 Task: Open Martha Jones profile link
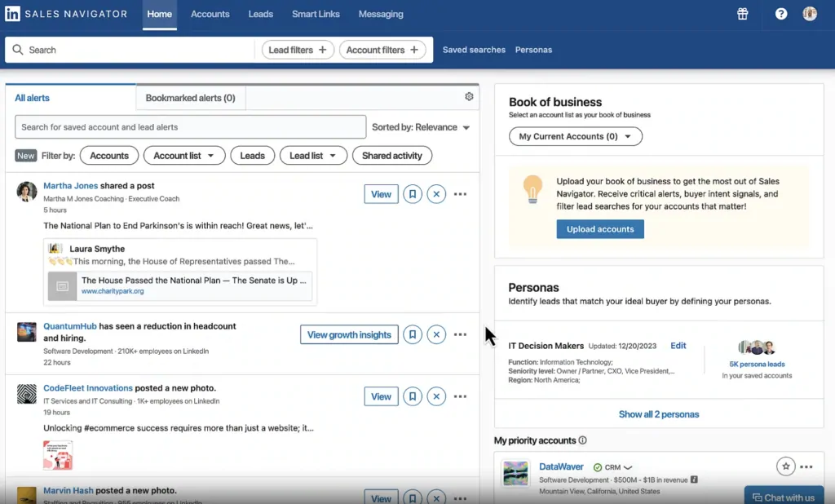click(x=71, y=185)
